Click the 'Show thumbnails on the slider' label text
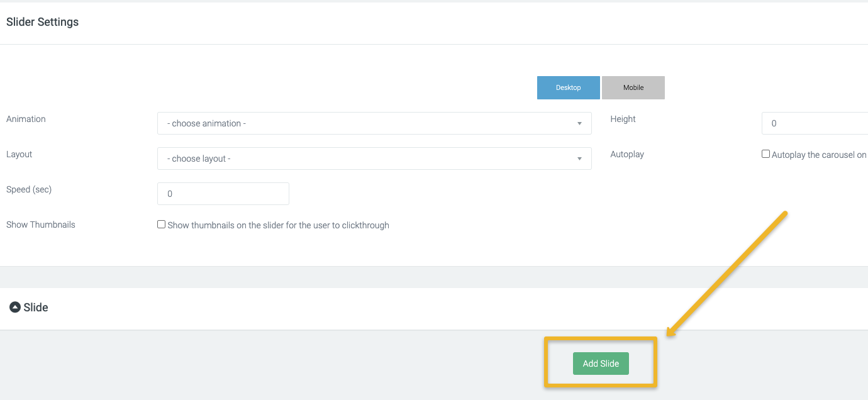Viewport: 868px width, 400px height. pyautogui.click(x=278, y=225)
